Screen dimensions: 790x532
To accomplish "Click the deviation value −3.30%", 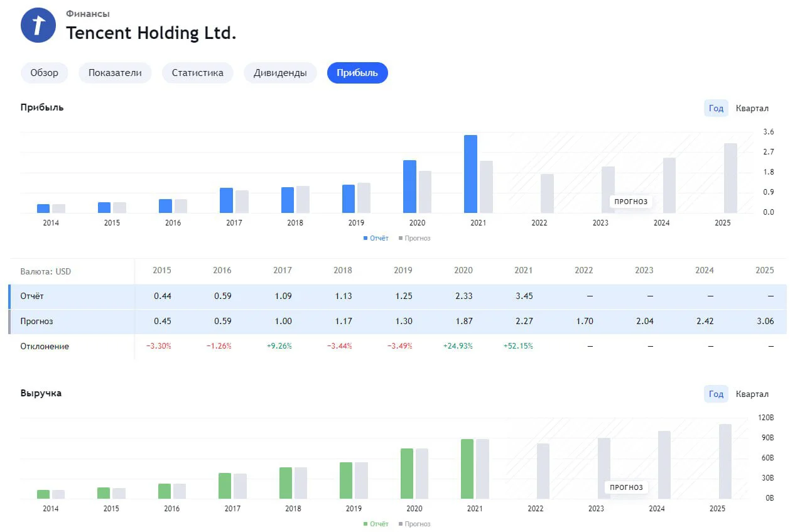I will (158, 346).
